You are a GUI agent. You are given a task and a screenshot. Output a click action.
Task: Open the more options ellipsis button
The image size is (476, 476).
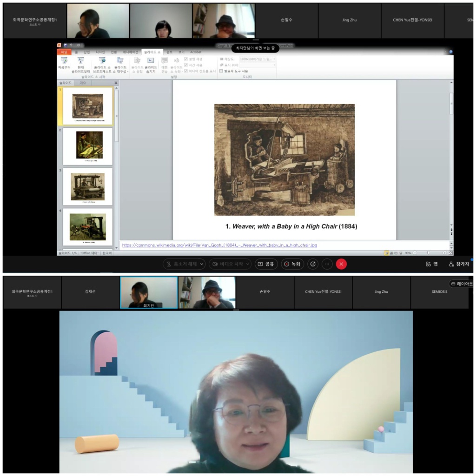(327, 264)
